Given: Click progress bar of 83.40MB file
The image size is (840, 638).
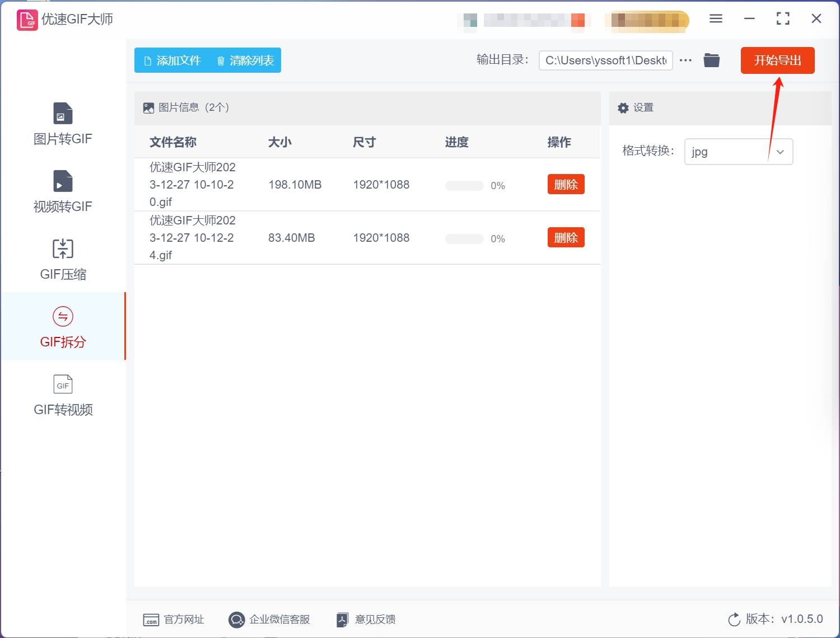Looking at the screenshot, I should [x=464, y=239].
